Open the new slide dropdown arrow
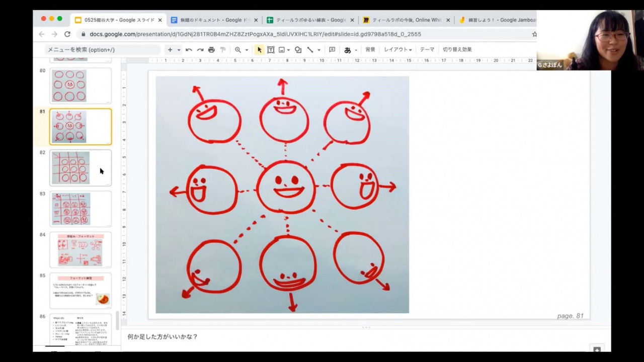644x362 pixels. pyautogui.click(x=179, y=50)
